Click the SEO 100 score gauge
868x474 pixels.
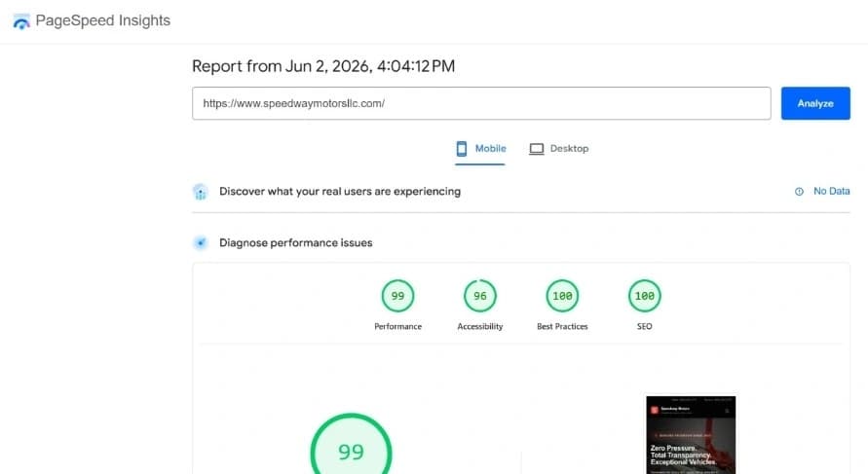tap(644, 296)
